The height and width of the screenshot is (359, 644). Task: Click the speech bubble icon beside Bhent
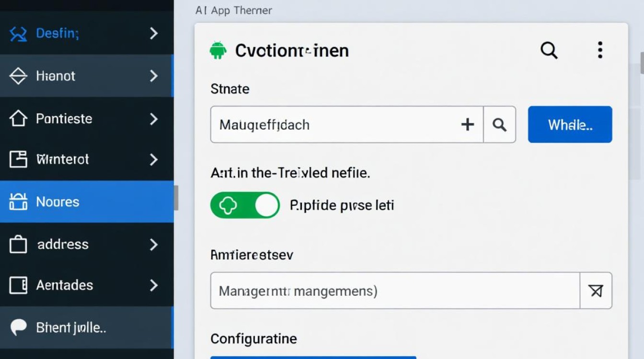click(x=18, y=327)
